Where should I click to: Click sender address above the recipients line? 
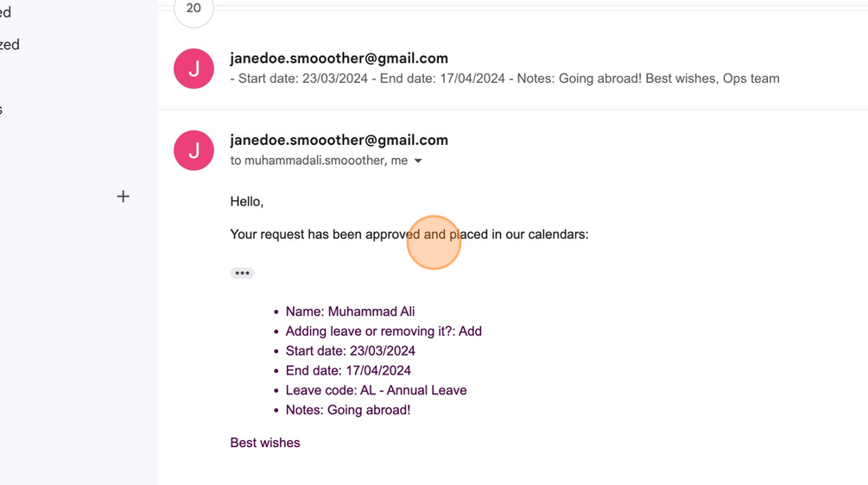(x=339, y=140)
